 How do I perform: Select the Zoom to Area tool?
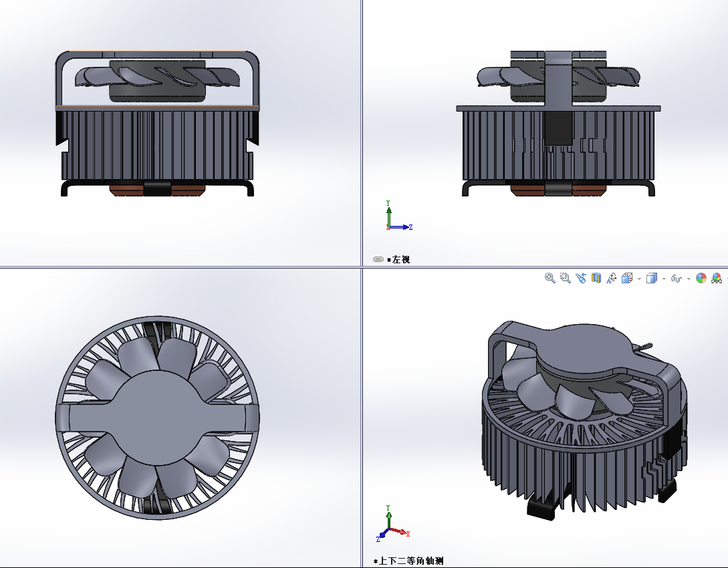(x=565, y=278)
